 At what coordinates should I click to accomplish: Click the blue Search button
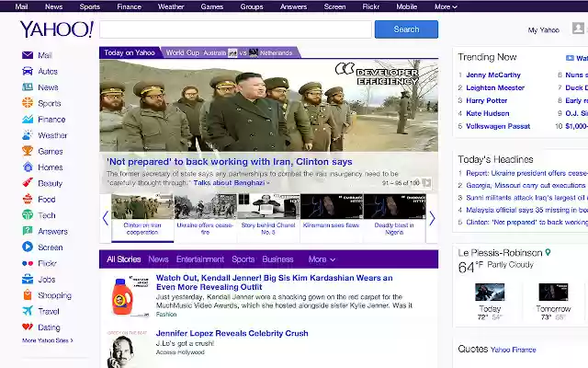pos(406,29)
